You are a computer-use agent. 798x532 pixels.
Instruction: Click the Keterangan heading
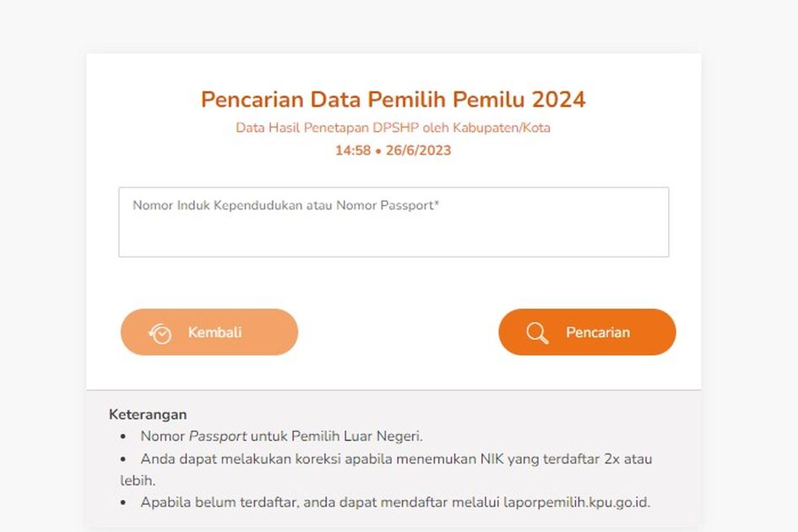148,415
